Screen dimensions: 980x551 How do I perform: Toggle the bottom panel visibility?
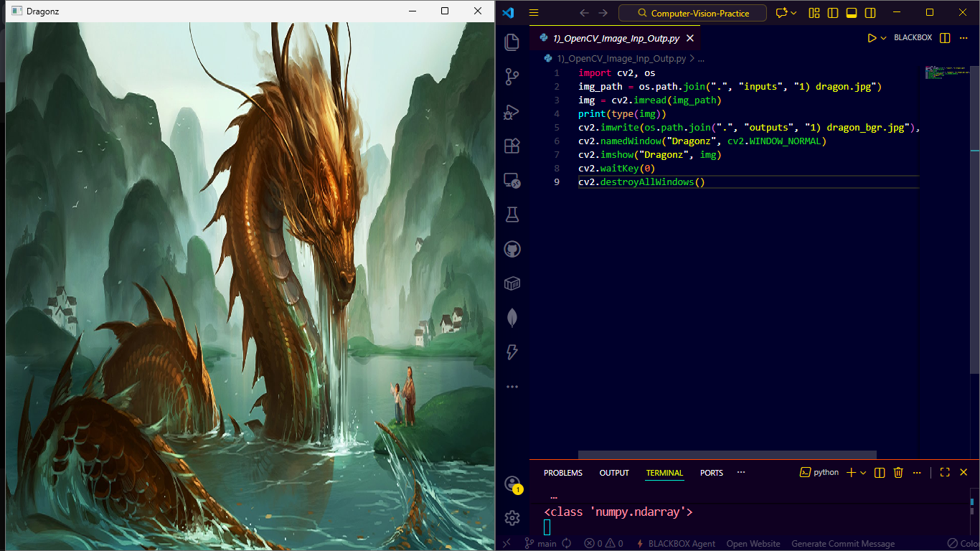[852, 13]
